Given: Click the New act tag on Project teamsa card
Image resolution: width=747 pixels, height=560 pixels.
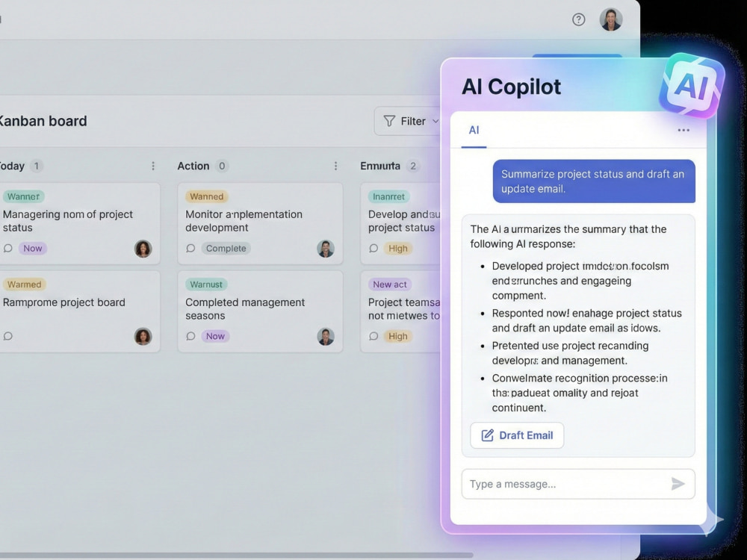Looking at the screenshot, I should click(390, 284).
